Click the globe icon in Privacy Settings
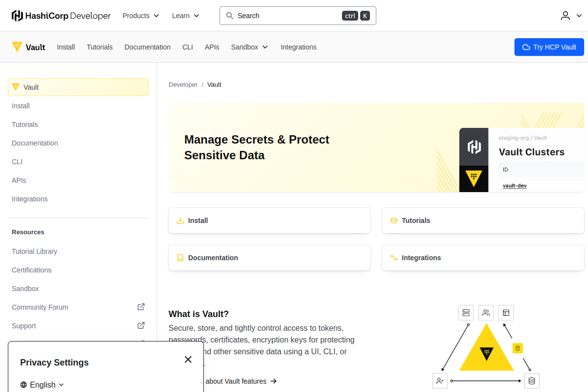 pos(24,385)
